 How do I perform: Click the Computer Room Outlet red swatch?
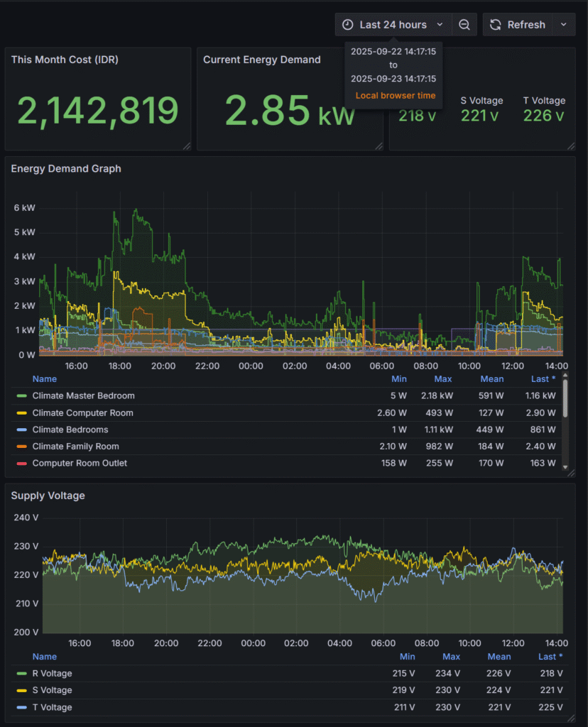click(21, 463)
